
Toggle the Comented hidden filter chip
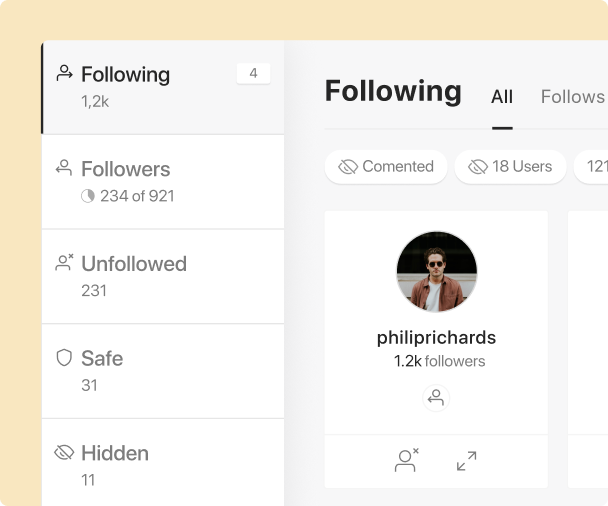click(x=386, y=167)
